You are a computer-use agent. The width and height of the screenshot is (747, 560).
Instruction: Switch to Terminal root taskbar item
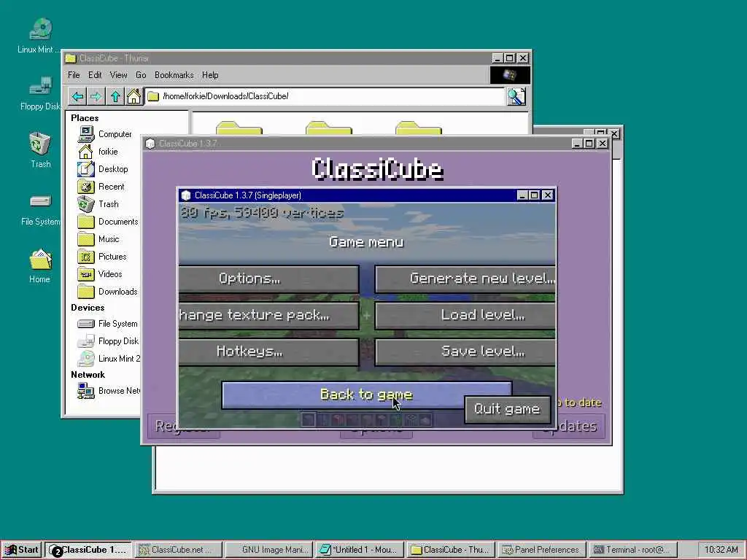click(632, 550)
